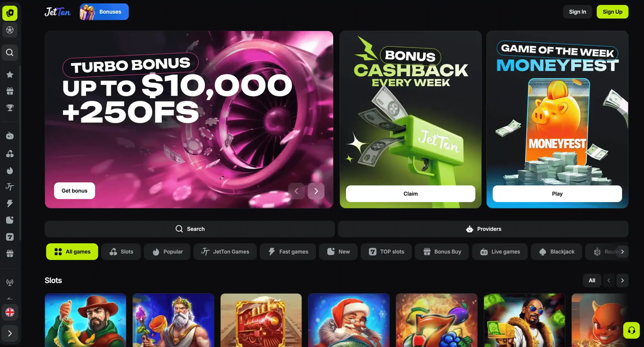644x347 pixels.
Task: Advance the Slots row to next page
Action: pyautogui.click(x=622, y=280)
